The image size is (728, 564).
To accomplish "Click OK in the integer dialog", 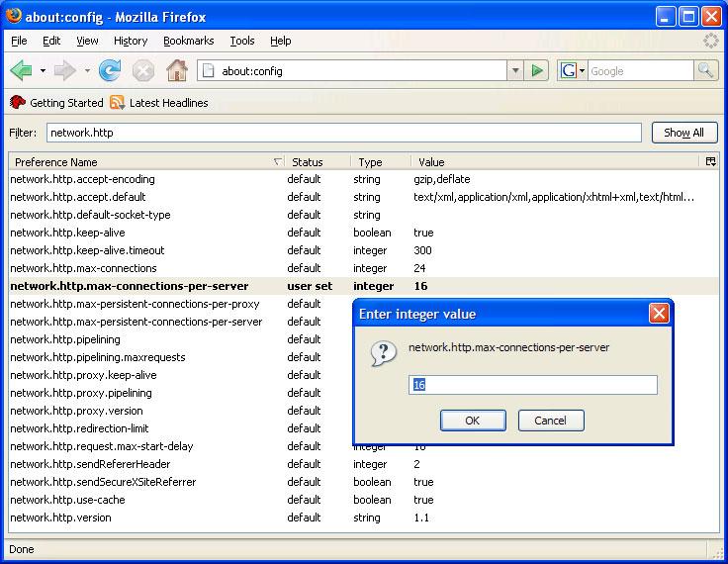I will pos(472,421).
